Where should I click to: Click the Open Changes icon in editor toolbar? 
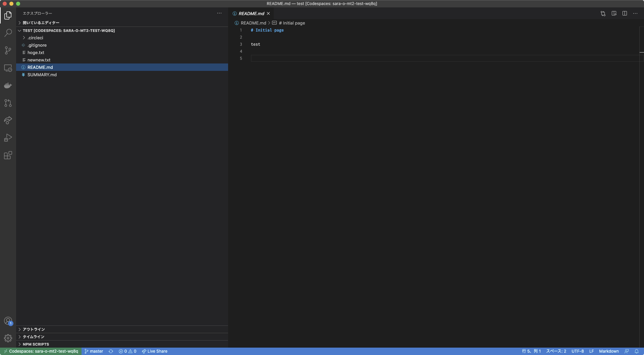click(x=603, y=13)
